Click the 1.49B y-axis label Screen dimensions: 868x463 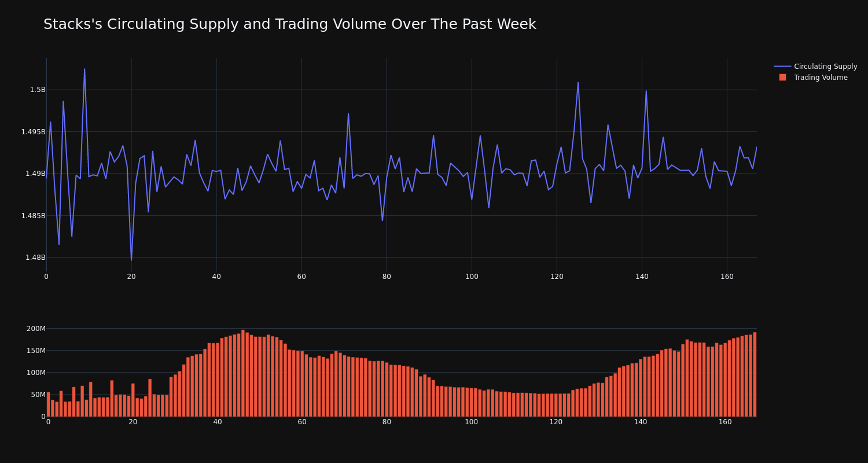pos(35,174)
